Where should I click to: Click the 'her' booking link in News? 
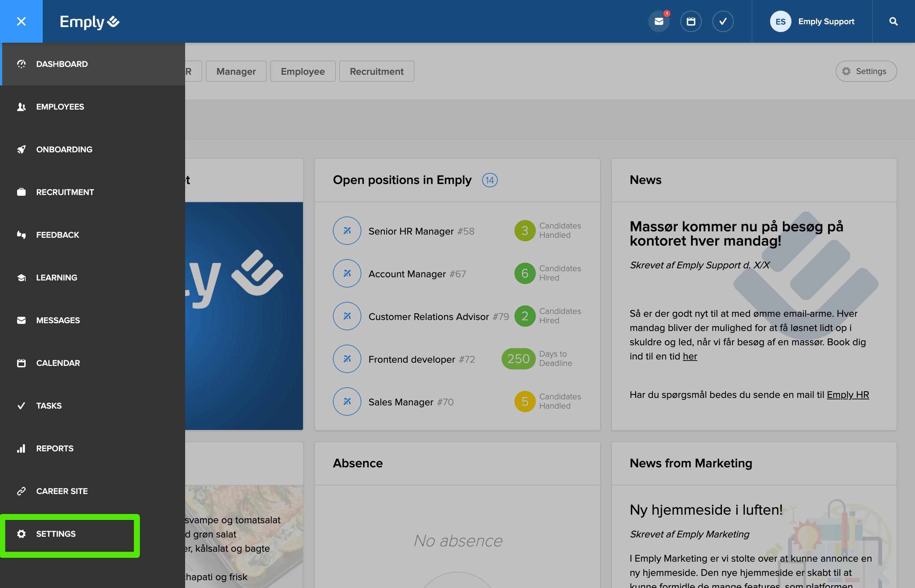click(690, 356)
